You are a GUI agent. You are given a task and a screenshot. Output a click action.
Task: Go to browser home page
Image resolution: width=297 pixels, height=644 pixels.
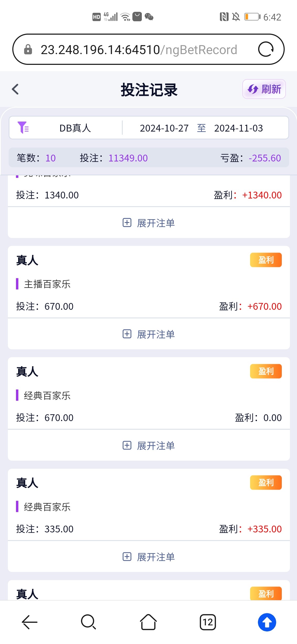[148, 622]
